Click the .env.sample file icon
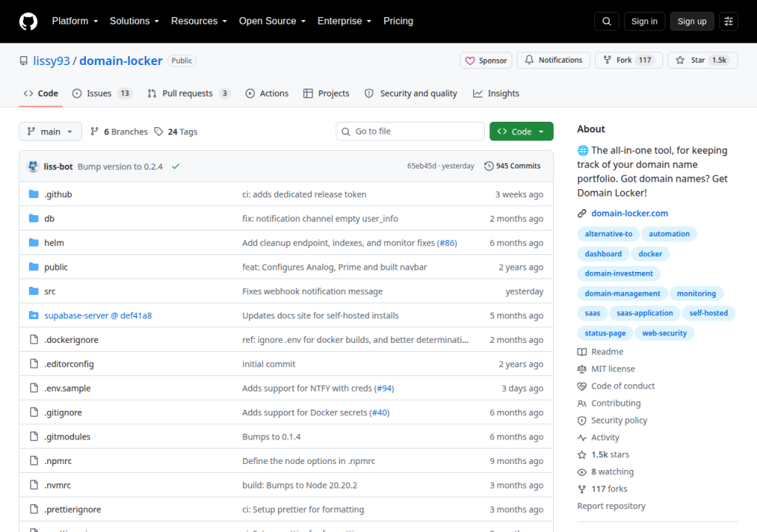The width and height of the screenshot is (757, 532). tap(34, 388)
